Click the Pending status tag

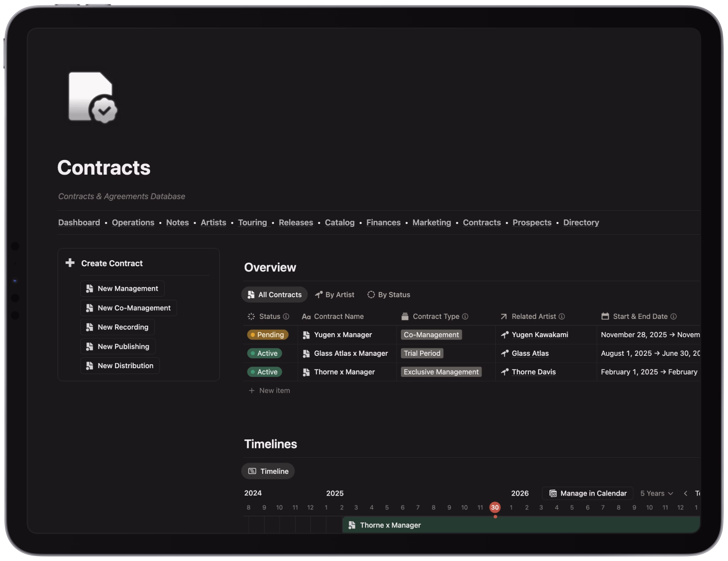click(268, 335)
